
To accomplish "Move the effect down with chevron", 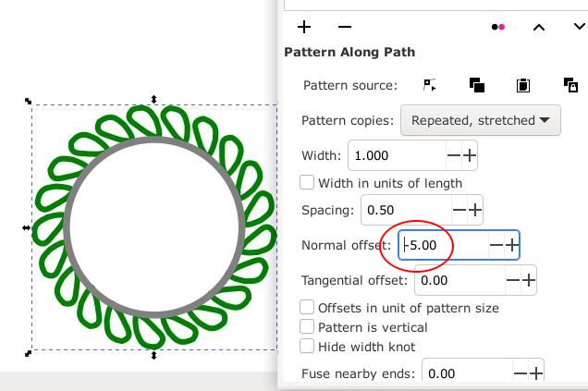I will pyautogui.click(x=580, y=26).
